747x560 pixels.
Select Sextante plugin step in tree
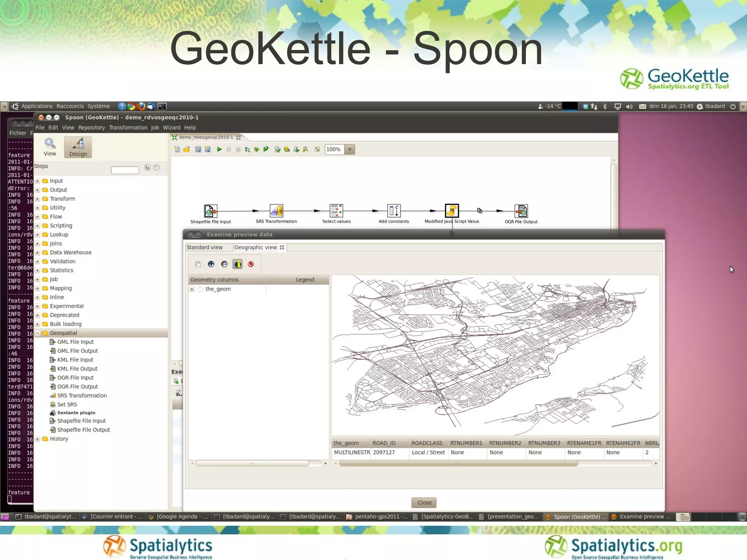[x=76, y=413]
